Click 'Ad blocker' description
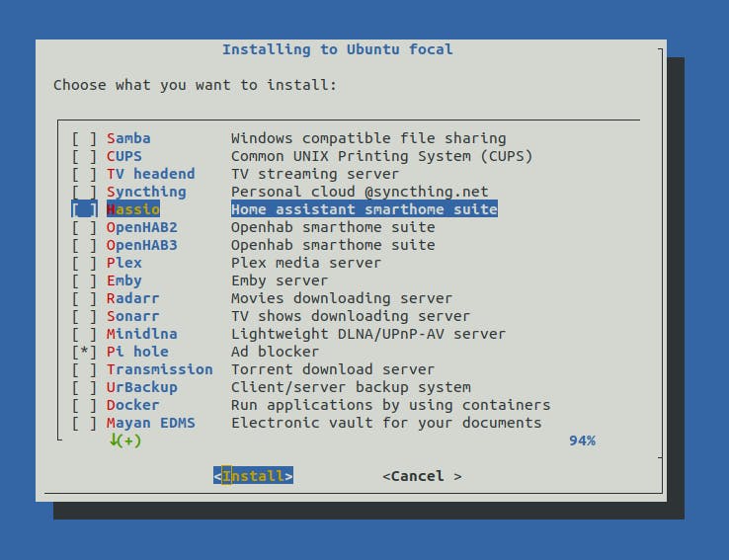Image resolution: width=729 pixels, height=560 pixels. (x=276, y=352)
